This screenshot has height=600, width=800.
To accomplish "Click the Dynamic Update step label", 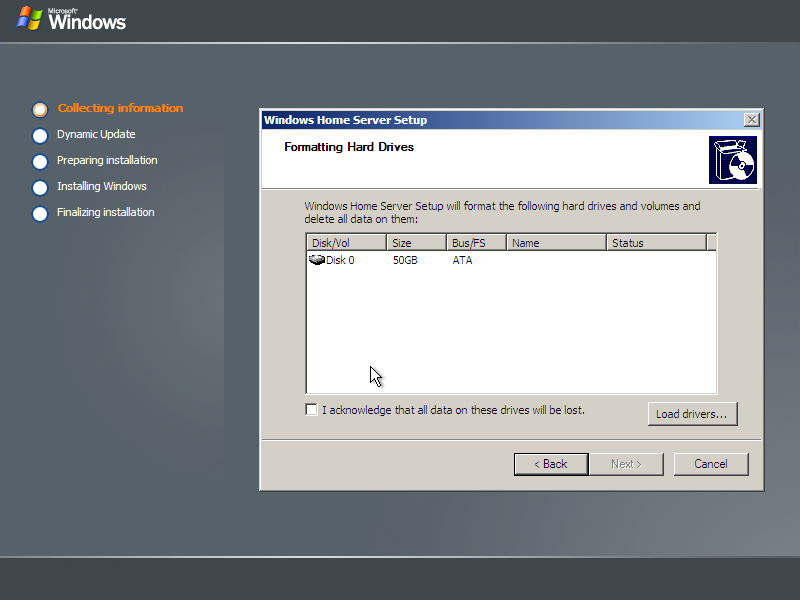I will coord(96,134).
